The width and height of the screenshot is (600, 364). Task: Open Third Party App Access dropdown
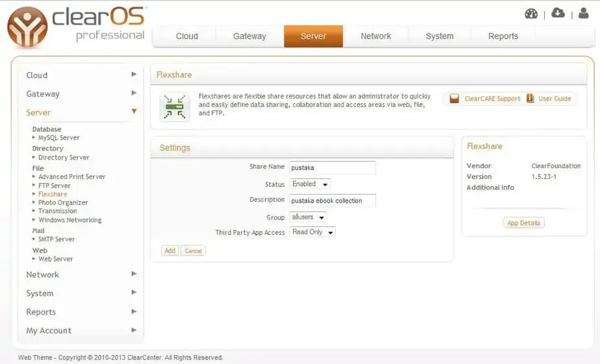(312, 232)
